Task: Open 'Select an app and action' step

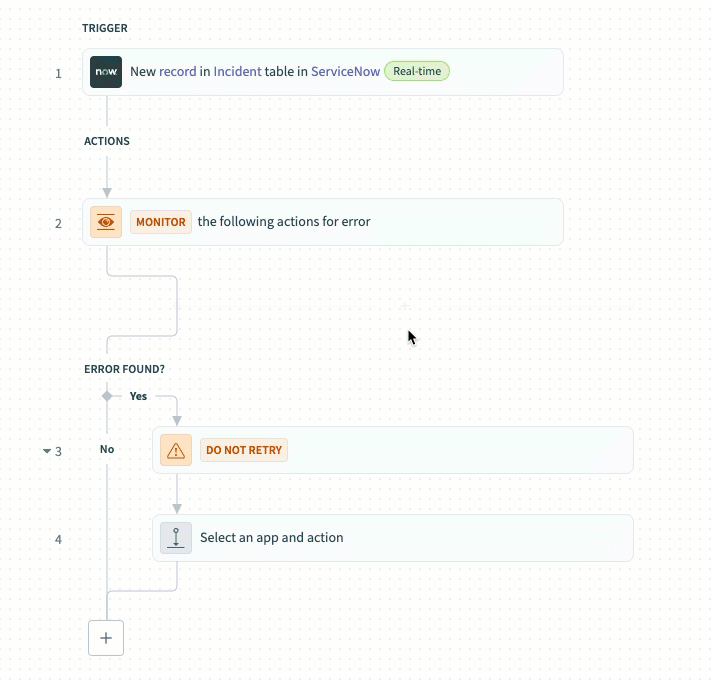Action: point(271,538)
